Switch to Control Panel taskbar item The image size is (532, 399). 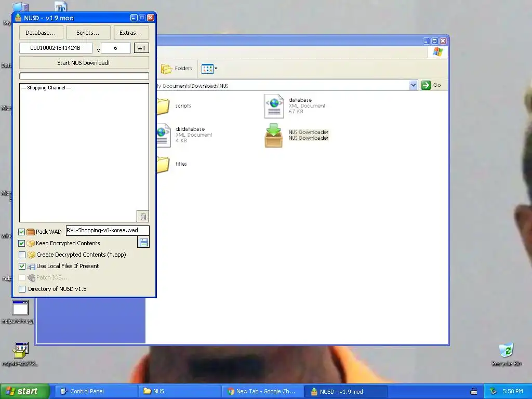click(x=96, y=392)
